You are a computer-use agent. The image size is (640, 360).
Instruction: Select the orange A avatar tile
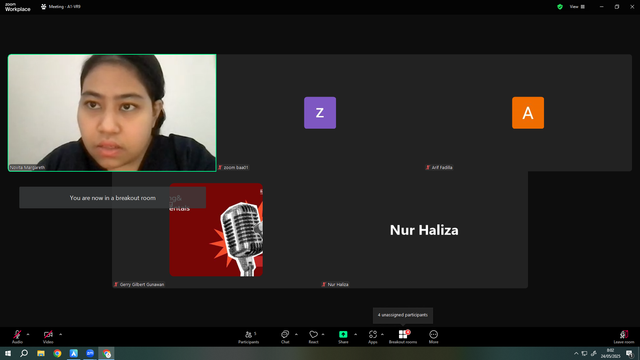pos(528,113)
